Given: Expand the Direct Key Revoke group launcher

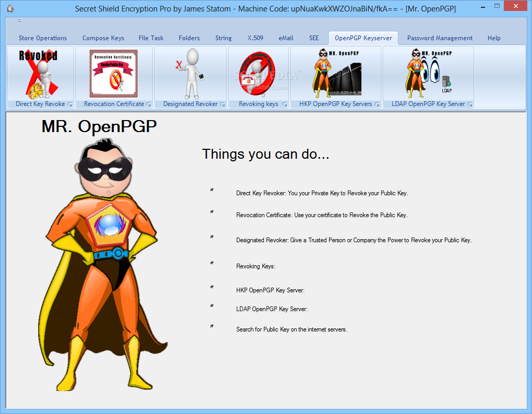Looking at the screenshot, I should click(x=70, y=104).
